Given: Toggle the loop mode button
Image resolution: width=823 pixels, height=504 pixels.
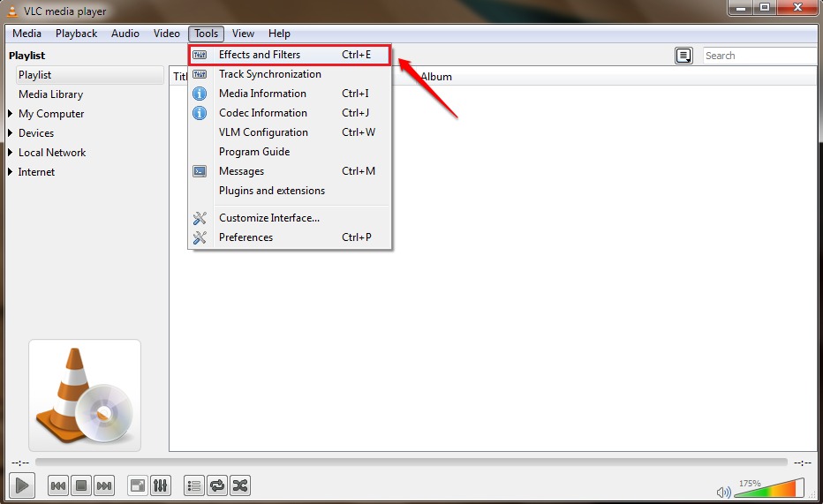Looking at the screenshot, I should pyautogui.click(x=216, y=485).
